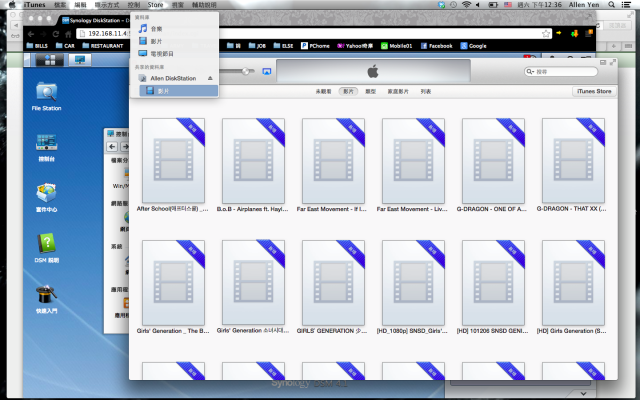Open the CAR bookmarks folder
Viewport: 640px width, 400px height.
click(x=65, y=46)
